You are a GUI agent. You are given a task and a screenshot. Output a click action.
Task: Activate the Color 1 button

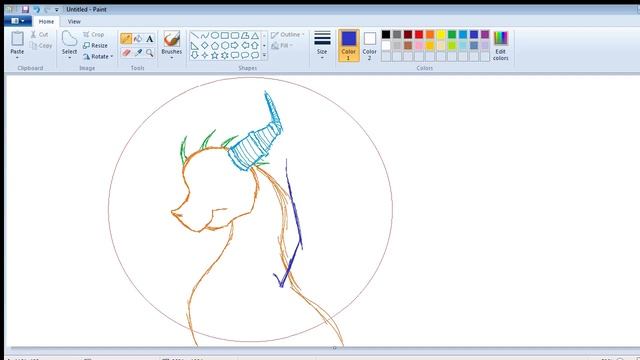(349, 46)
